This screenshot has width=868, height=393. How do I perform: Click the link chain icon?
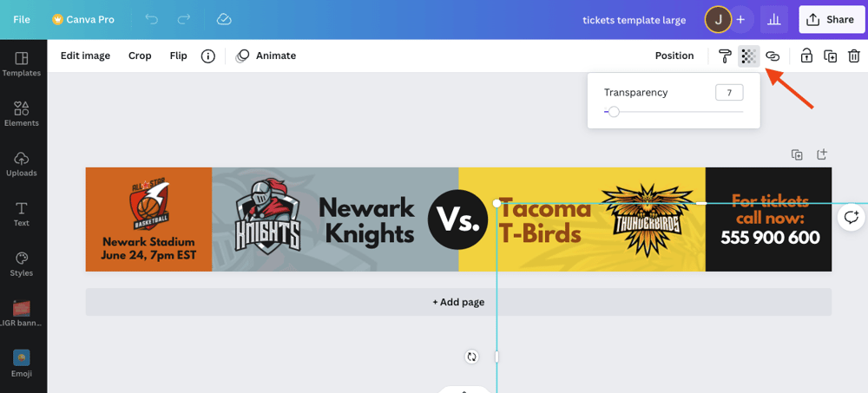click(773, 56)
